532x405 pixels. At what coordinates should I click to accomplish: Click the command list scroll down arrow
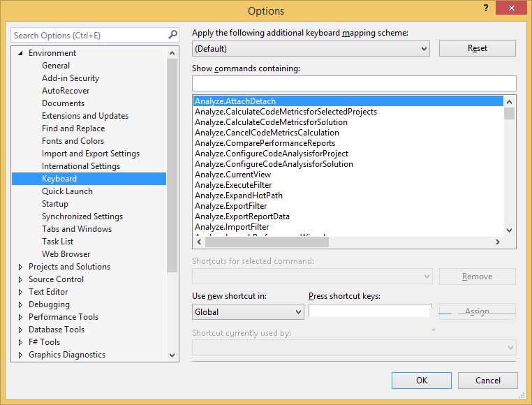(509, 230)
